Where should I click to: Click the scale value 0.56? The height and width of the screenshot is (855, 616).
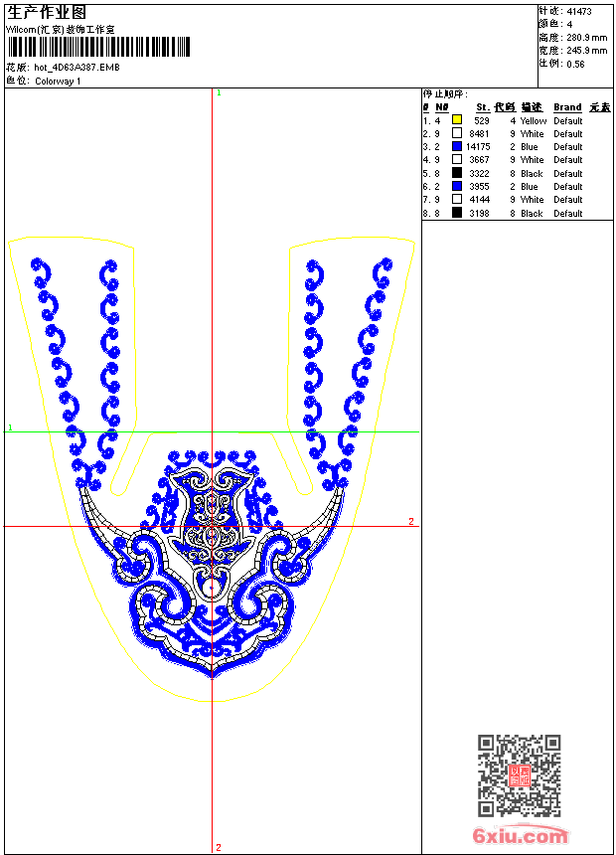click(575, 64)
